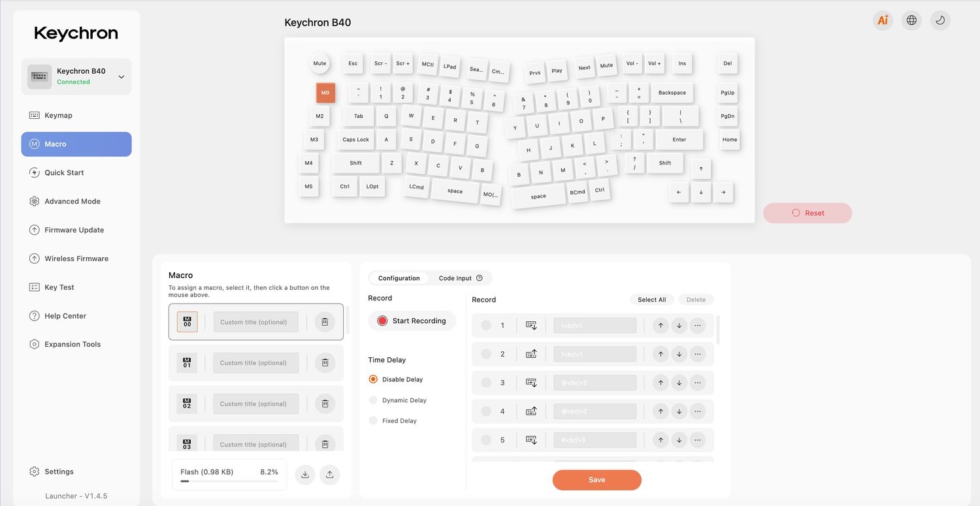Screen dimensions: 980x506
Task: Move record row 4 up with arrow
Action: [661, 411]
